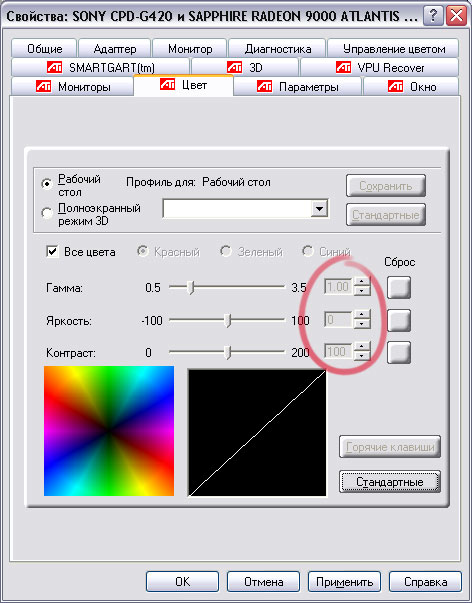Click the Горячие клавиши button
472x603 pixels.
coord(390,447)
